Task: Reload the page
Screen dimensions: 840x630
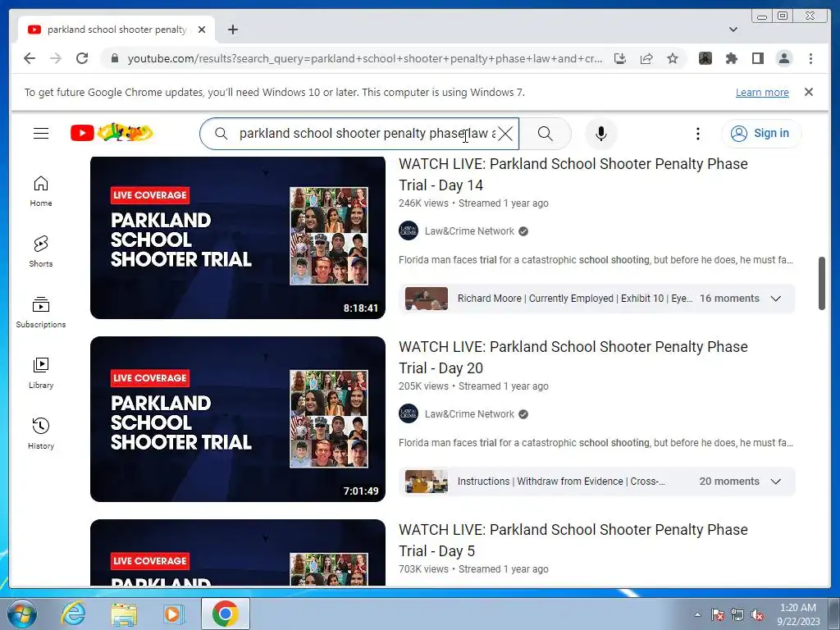Action: click(82, 58)
